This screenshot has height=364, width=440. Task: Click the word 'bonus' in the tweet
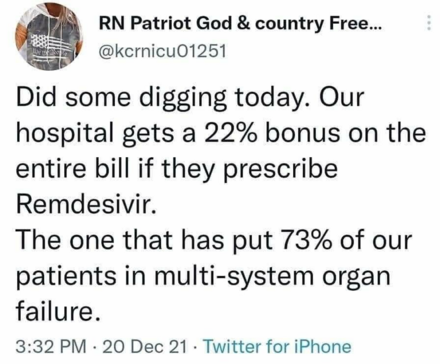(x=303, y=133)
